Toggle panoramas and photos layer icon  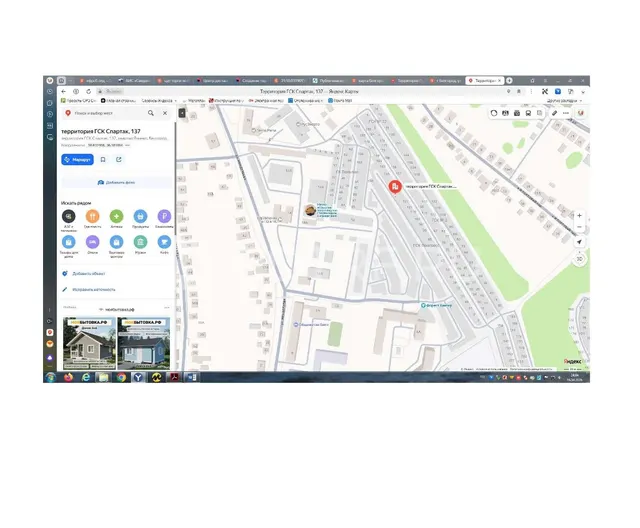coord(517,113)
